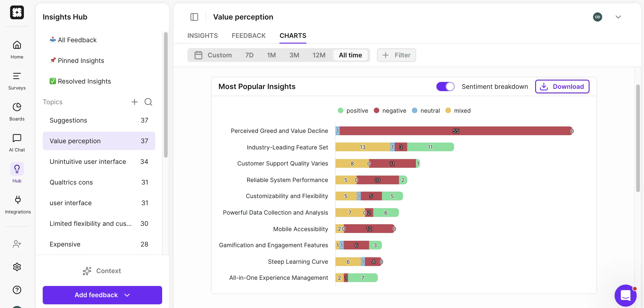The image size is (644, 308).
Task: Open Integrations from the sidebar
Action: click(17, 204)
